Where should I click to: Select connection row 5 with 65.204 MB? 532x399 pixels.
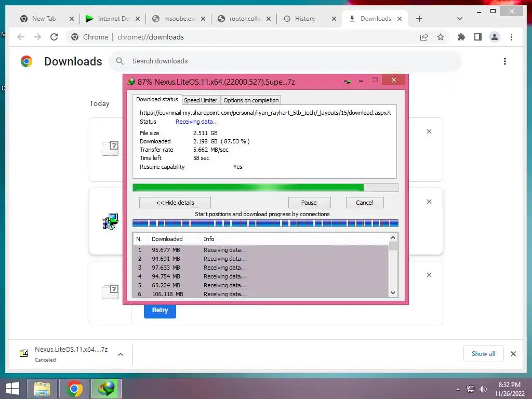pyautogui.click(x=261, y=285)
